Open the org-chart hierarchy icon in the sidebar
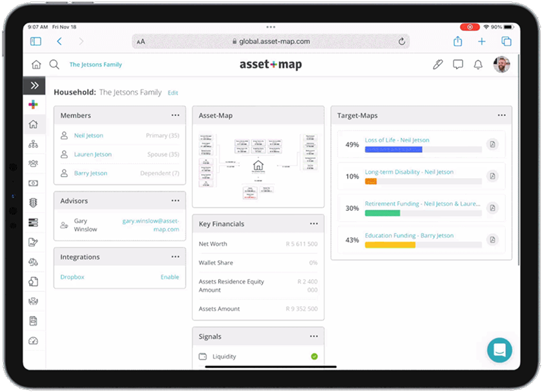 (x=33, y=144)
